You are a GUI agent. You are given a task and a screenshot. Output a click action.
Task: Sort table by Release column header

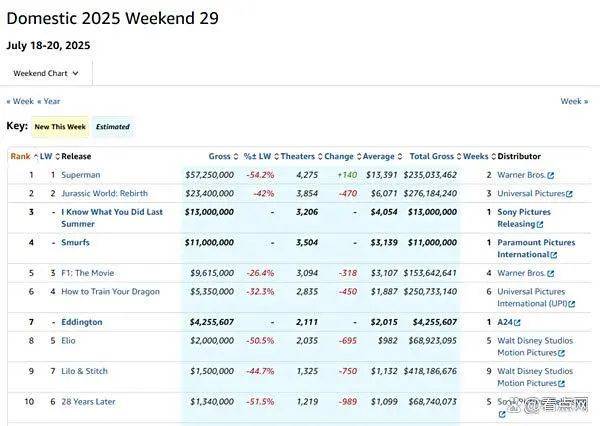pos(76,156)
